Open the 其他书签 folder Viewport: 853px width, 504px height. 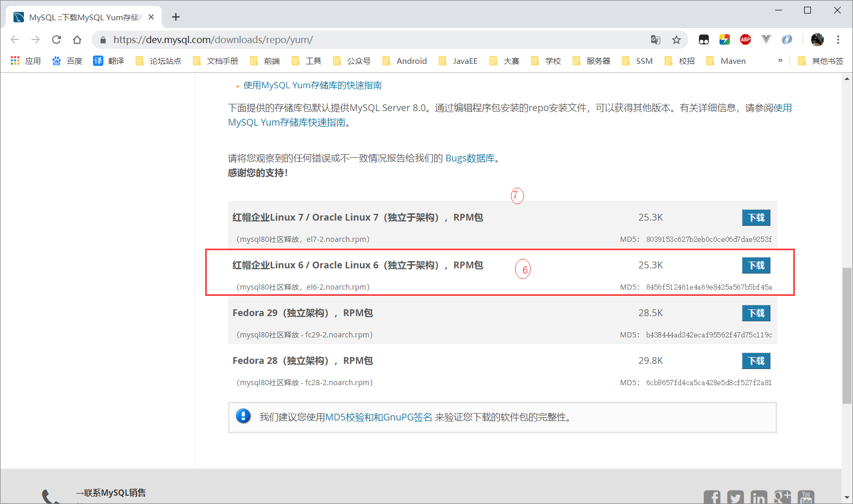pyautogui.click(x=821, y=61)
